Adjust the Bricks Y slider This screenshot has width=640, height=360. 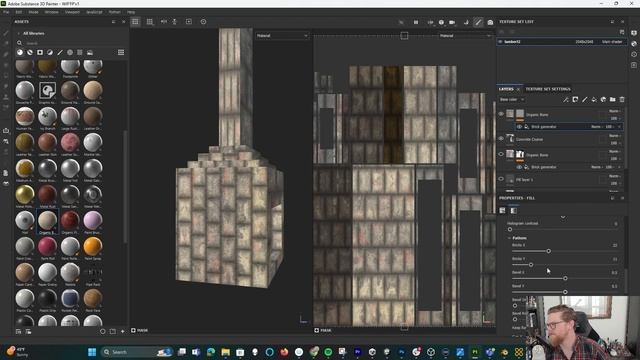[x=565, y=264]
